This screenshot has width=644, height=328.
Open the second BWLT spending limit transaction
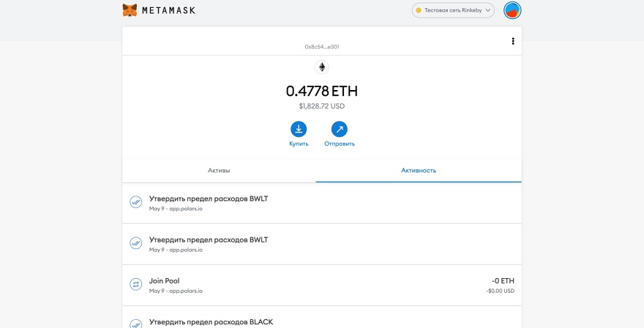click(322, 244)
